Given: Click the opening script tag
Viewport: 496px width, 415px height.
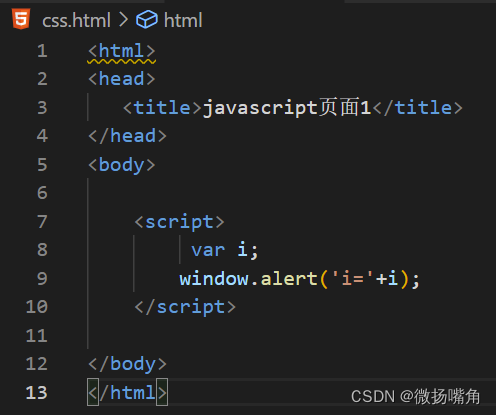Looking at the screenshot, I should coord(179,222).
